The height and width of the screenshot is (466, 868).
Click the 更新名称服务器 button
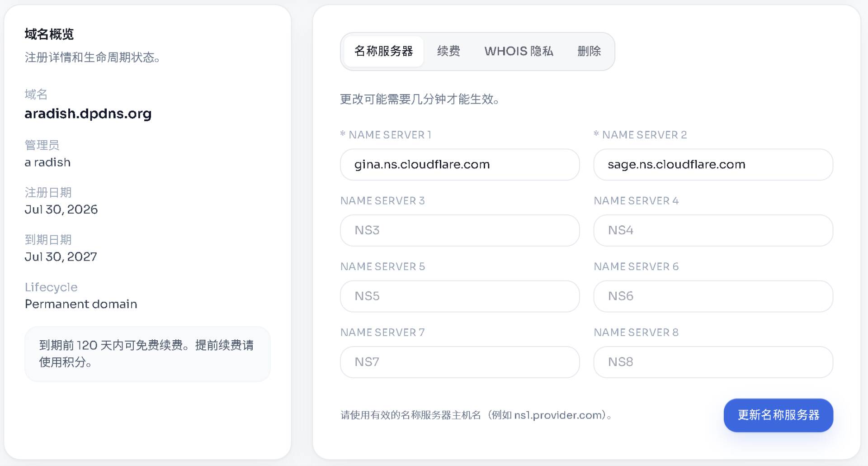click(778, 415)
